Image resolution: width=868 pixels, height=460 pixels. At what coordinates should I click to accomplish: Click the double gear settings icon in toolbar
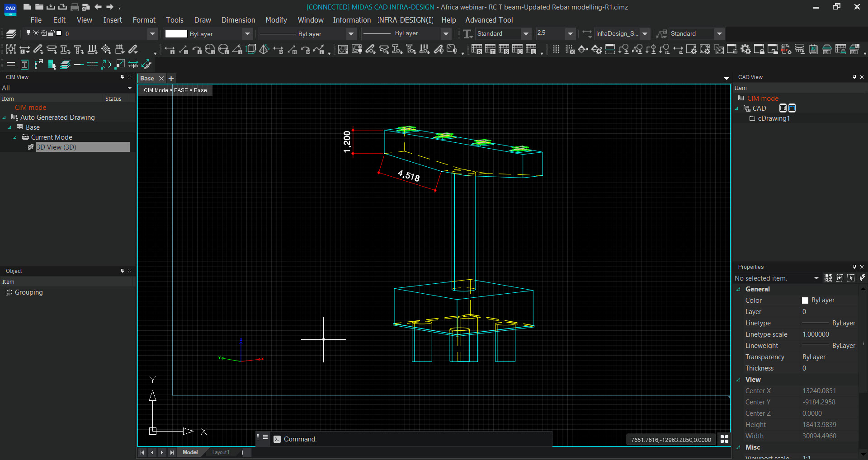coord(745,49)
